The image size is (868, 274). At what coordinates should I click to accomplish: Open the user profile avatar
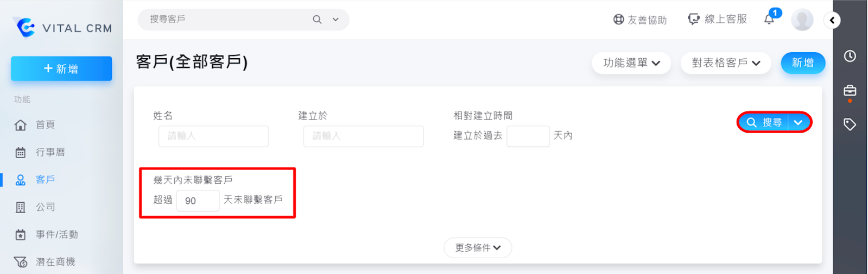coord(802,20)
